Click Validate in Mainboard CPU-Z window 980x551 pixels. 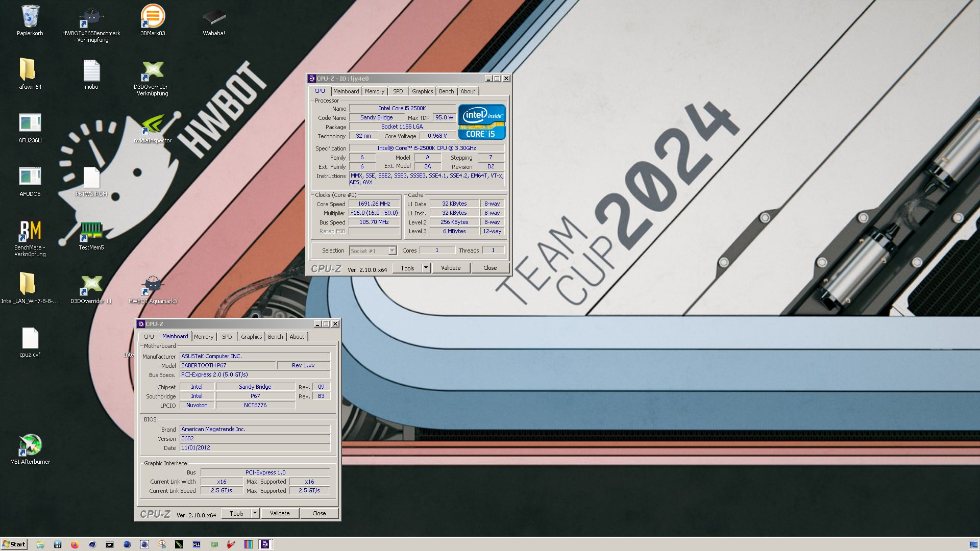pyautogui.click(x=280, y=513)
